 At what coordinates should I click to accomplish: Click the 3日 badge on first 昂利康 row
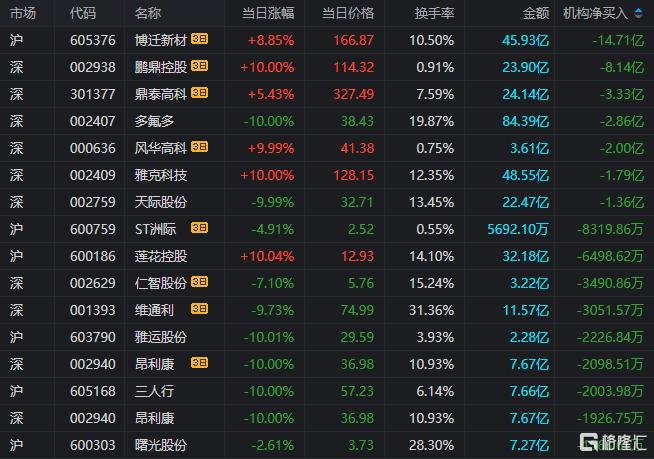199,363
